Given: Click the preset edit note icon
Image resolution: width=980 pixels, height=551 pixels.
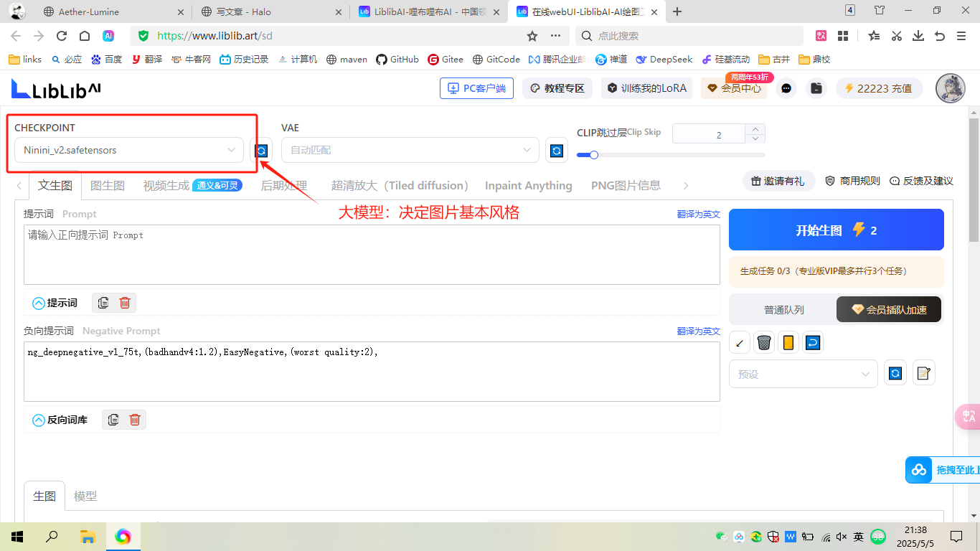Looking at the screenshot, I should 924,373.
